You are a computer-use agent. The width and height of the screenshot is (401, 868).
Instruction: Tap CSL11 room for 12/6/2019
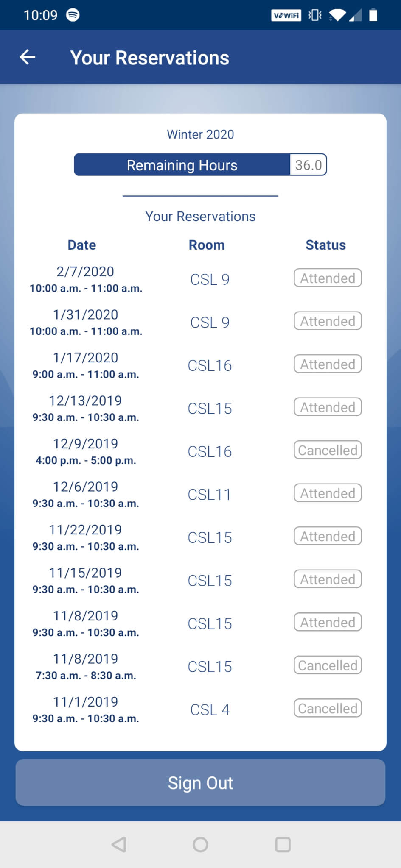point(210,495)
